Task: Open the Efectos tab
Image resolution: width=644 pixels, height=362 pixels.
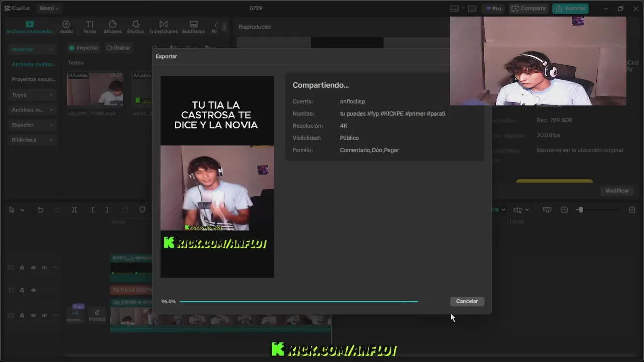Action: 136,27
